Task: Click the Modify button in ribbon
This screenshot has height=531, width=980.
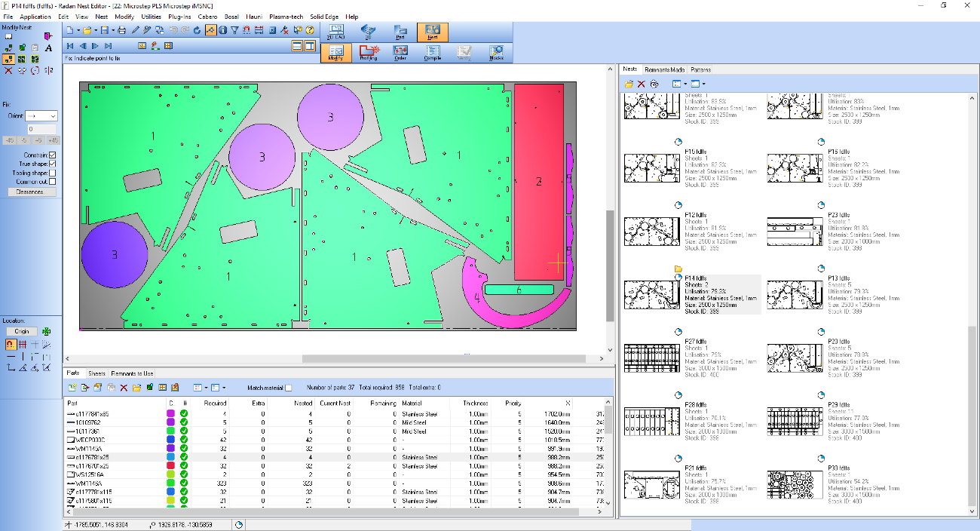Action: [335, 53]
